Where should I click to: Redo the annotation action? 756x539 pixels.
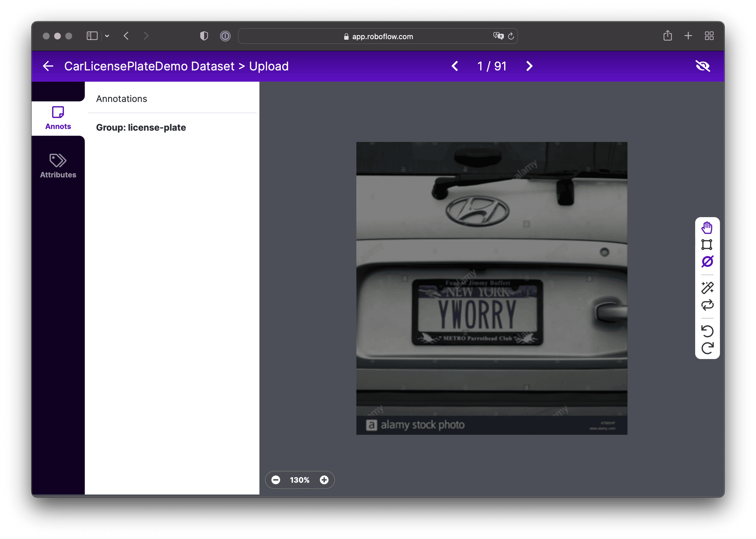[x=707, y=348]
